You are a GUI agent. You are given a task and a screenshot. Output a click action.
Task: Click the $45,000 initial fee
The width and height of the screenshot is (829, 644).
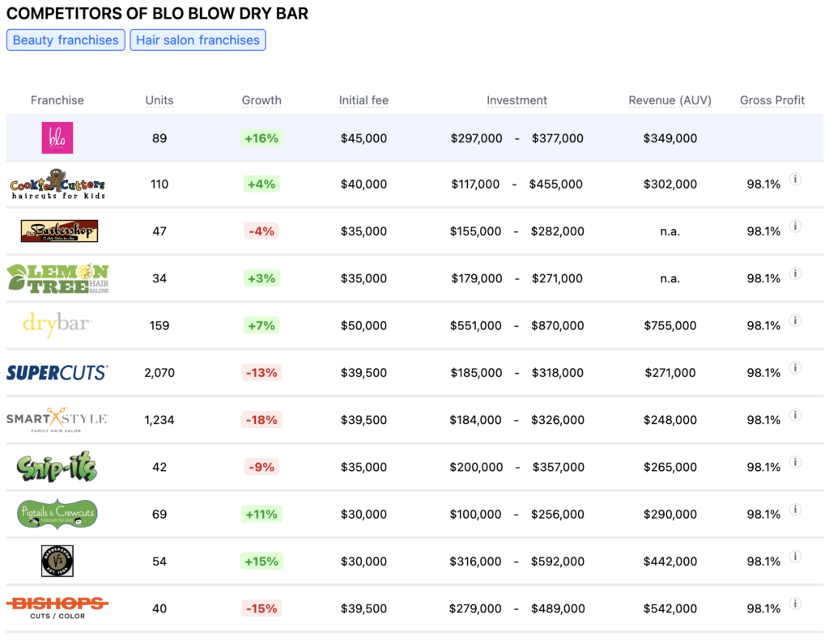(363, 138)
